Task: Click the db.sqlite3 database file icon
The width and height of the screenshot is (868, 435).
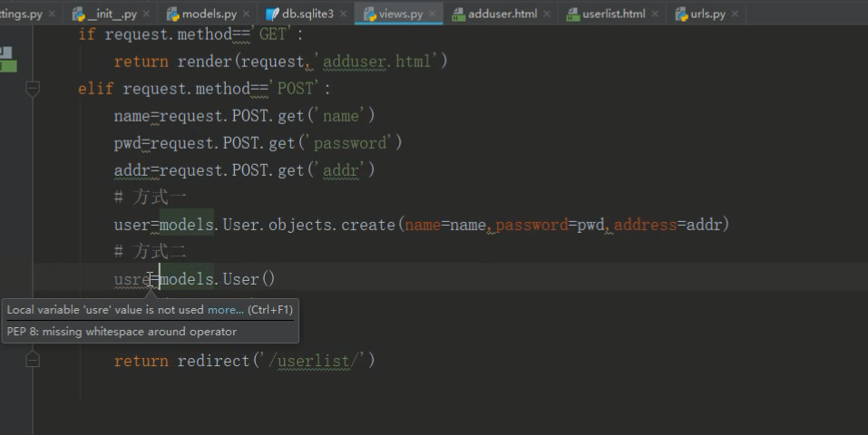Action: coord(272,14)
